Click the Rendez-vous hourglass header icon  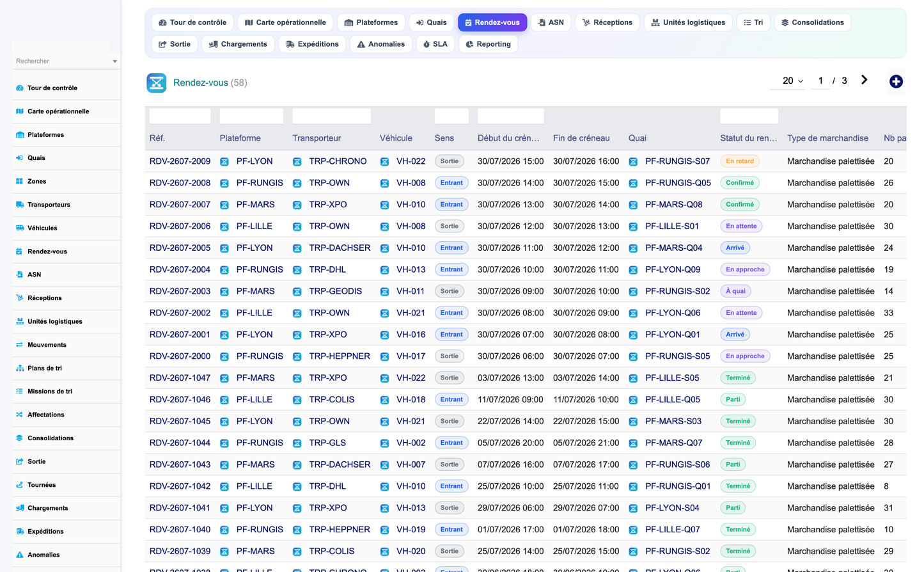tap(157, 83)
